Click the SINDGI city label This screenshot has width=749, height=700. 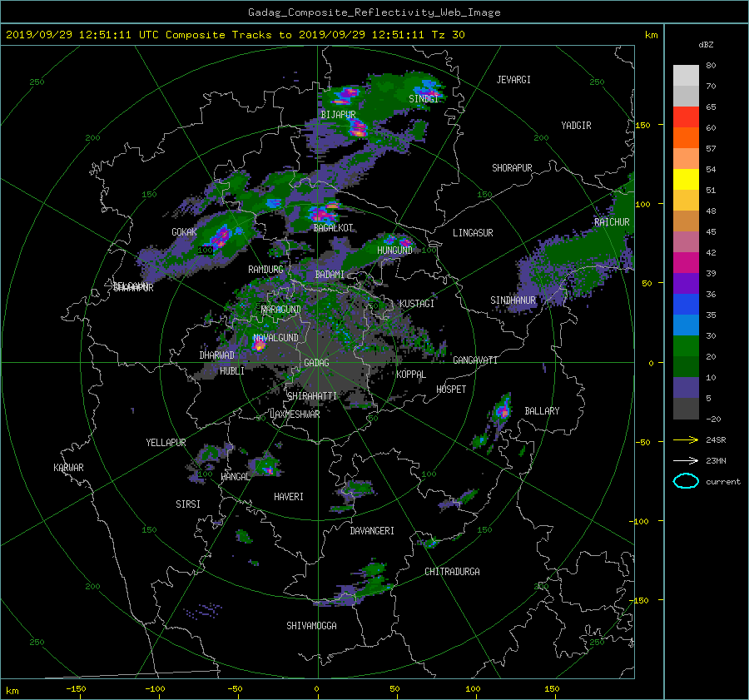coord(424,99)
